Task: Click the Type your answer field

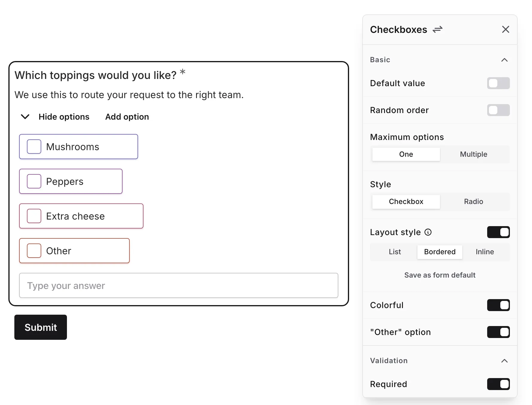Action: click(179, 285)
